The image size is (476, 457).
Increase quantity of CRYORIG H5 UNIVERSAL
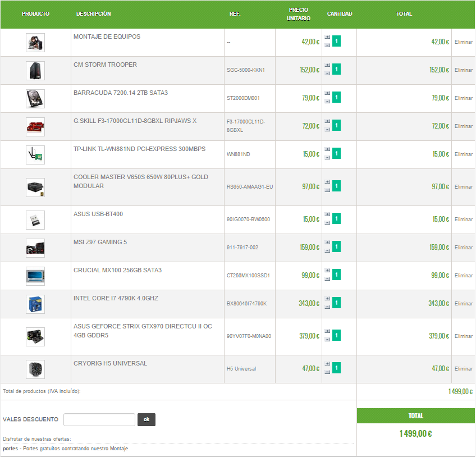pos(327,364)
